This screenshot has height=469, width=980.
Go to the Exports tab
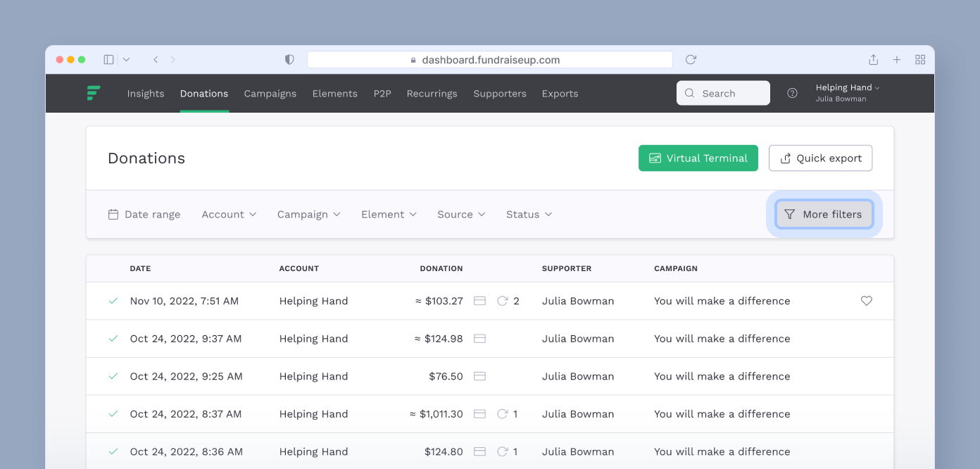(x=560, y=93)
